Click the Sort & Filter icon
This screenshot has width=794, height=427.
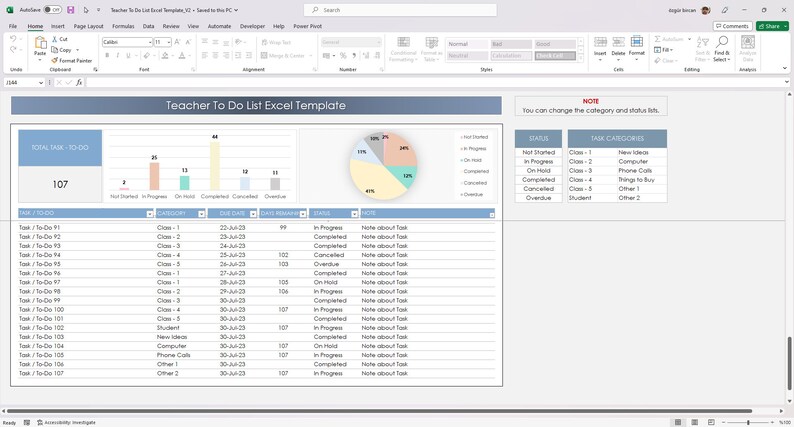coord(702,49)
